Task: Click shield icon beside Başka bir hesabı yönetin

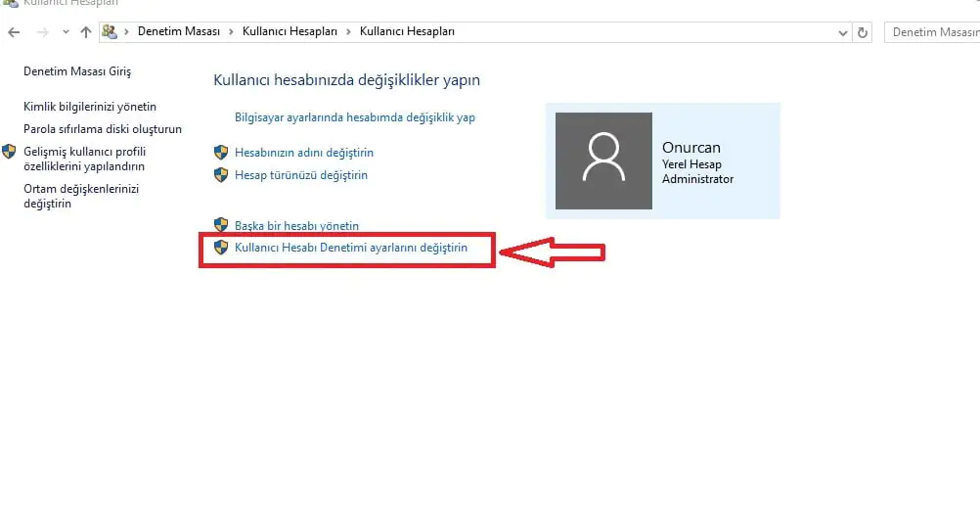Action: pyautogui.click(x=221, y=225)
